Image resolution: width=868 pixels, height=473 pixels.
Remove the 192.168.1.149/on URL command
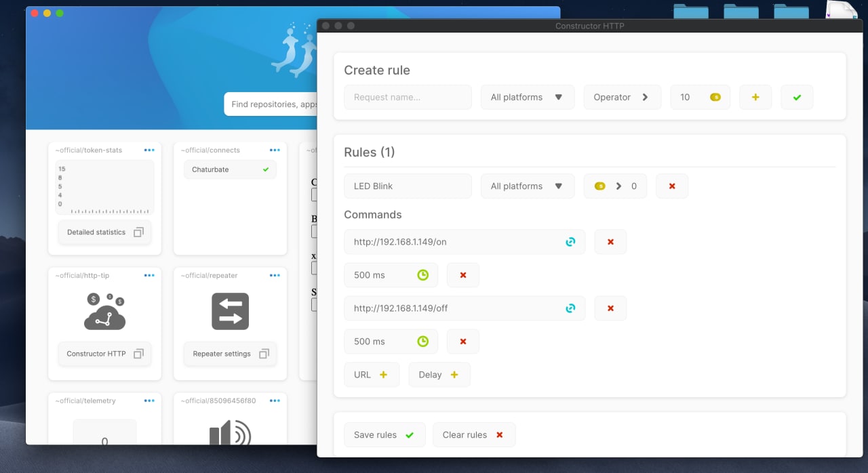pyautogui.click(x=610, y=241)
